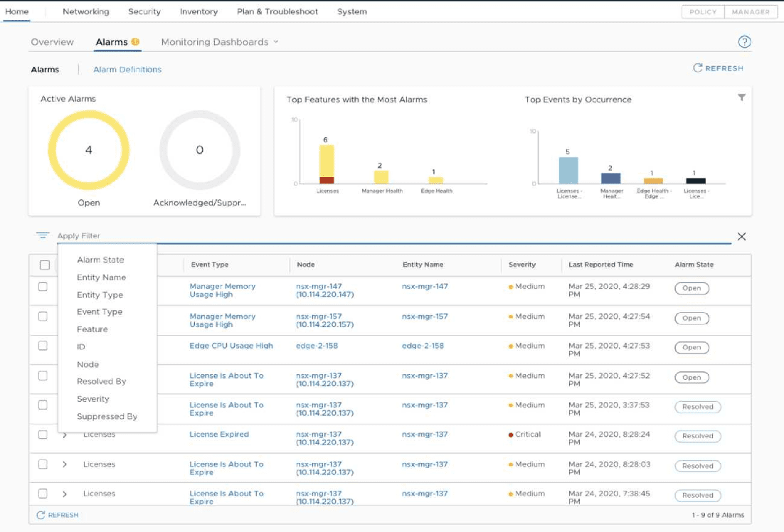Select Event Type filter option
The image size is (784, 532).
(100, 312)
